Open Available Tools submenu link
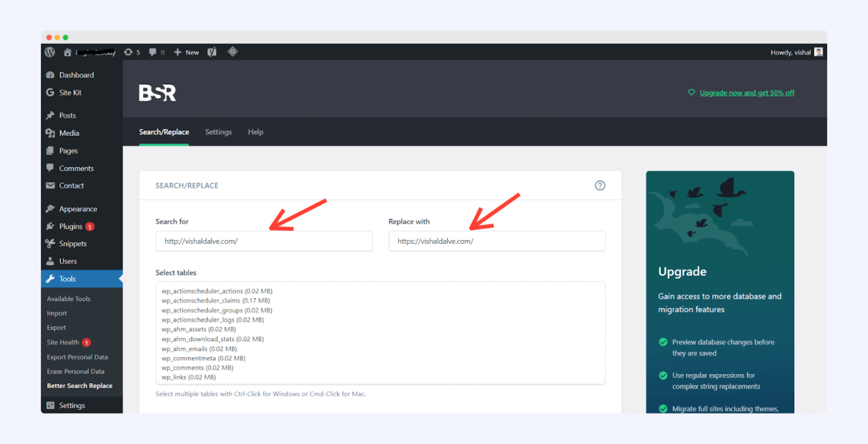This screenshot has height=444, width=868. pos(69,299)
